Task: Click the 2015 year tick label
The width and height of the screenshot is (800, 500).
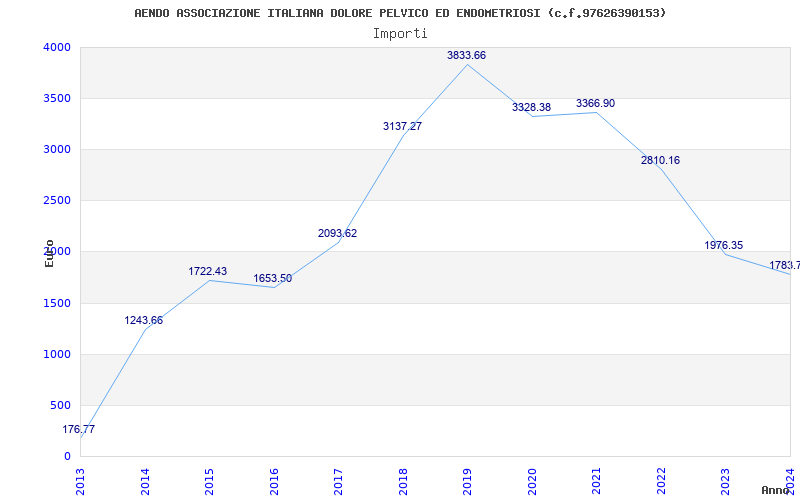Action: 209,481
